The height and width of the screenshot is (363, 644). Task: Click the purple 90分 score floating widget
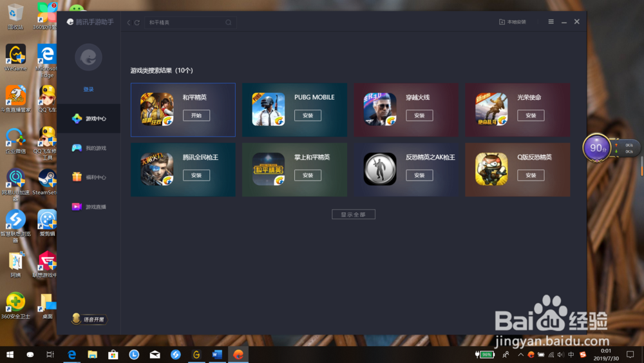[x=597, y=148]
